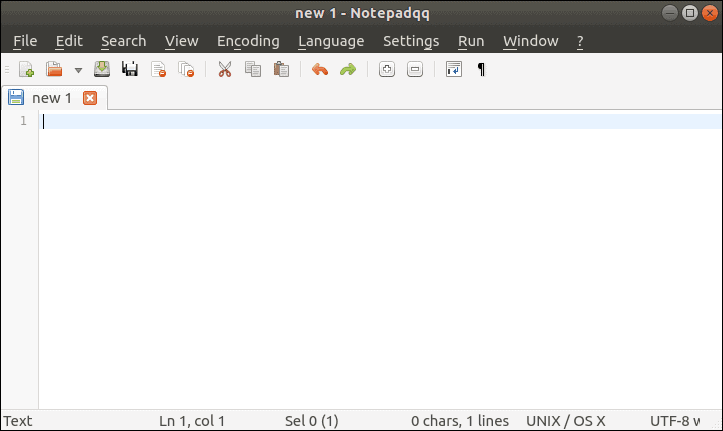This screenshot has height=431, width=723.
Task: Select the 'new 1' document tab
Action: [x=52, y=98]
